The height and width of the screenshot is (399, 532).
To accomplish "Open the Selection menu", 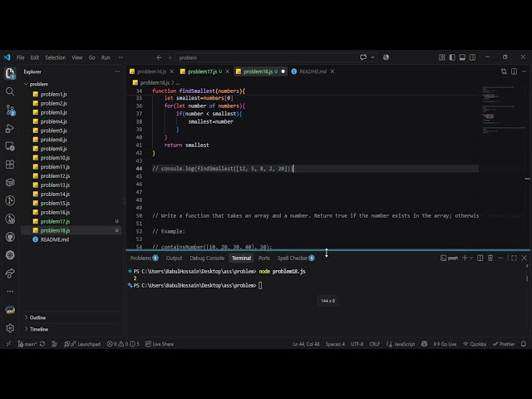I will [56, 57].
